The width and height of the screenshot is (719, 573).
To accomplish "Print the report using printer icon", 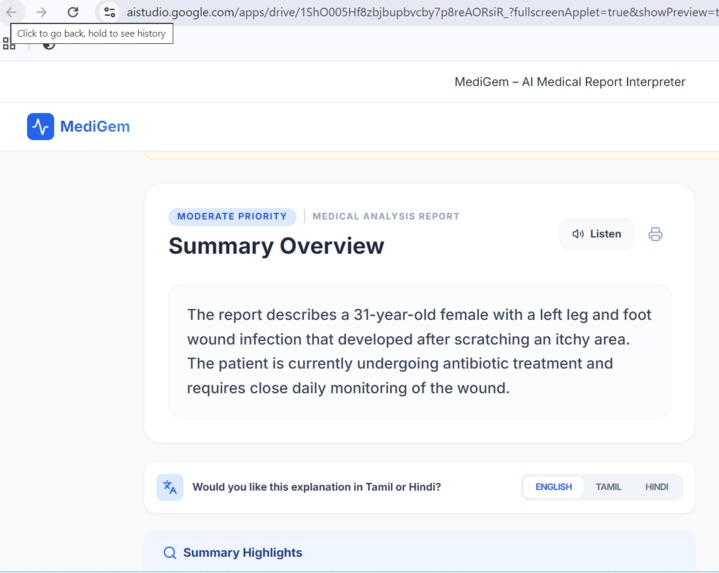I will click(655, 234).
